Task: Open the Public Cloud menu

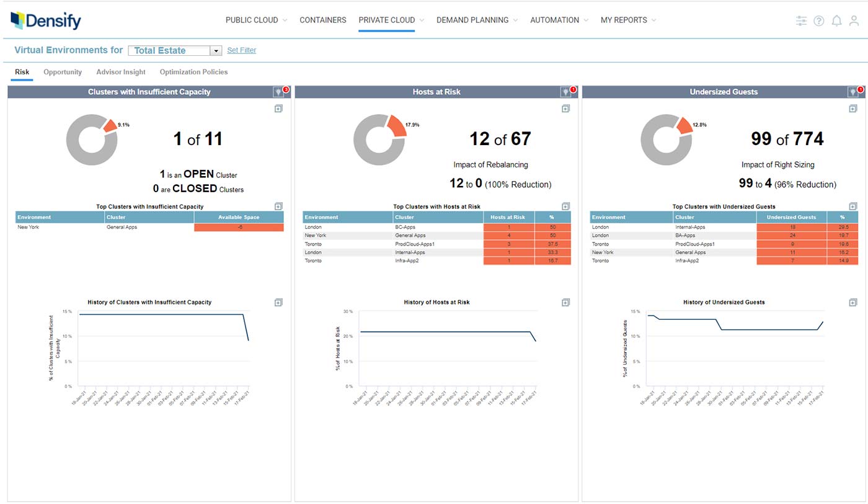Action: pyautogui.click(x=256, y=20)
